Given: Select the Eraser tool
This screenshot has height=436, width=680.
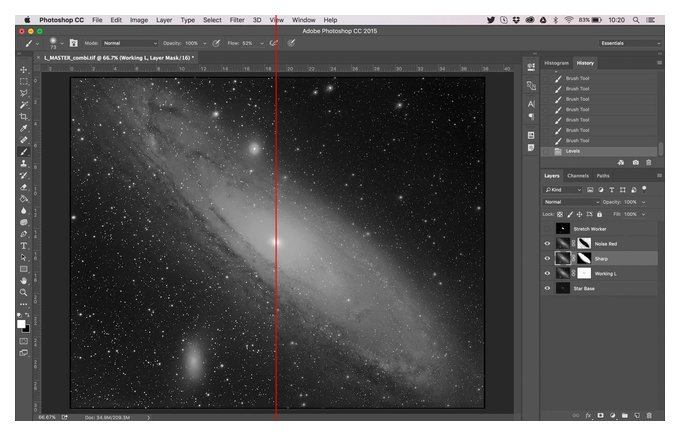Looking at the screenshot, I should coord(23,187).
